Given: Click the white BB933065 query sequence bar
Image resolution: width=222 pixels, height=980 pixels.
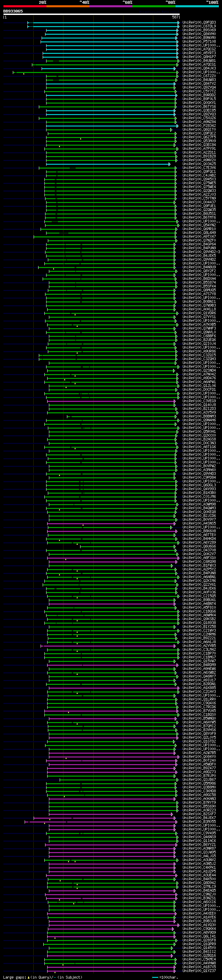Looking at the screenshot, I should [x=91, y=15].
